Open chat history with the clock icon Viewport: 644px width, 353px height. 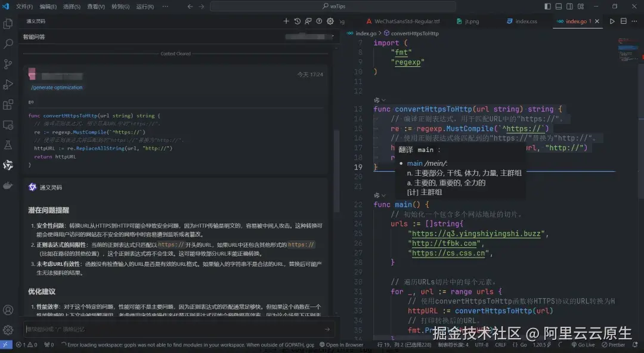(298, 21)
